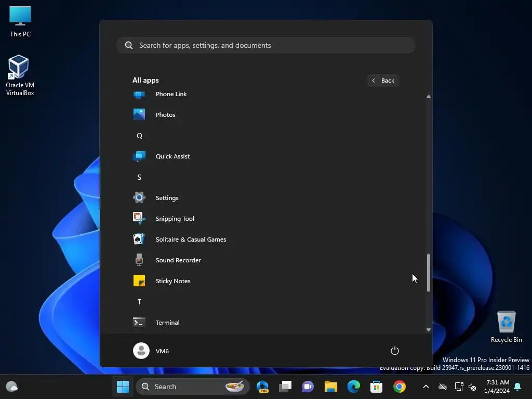Click the notification bell in system tray
Screen dimensions: 532x399
[x=518, y=387]
